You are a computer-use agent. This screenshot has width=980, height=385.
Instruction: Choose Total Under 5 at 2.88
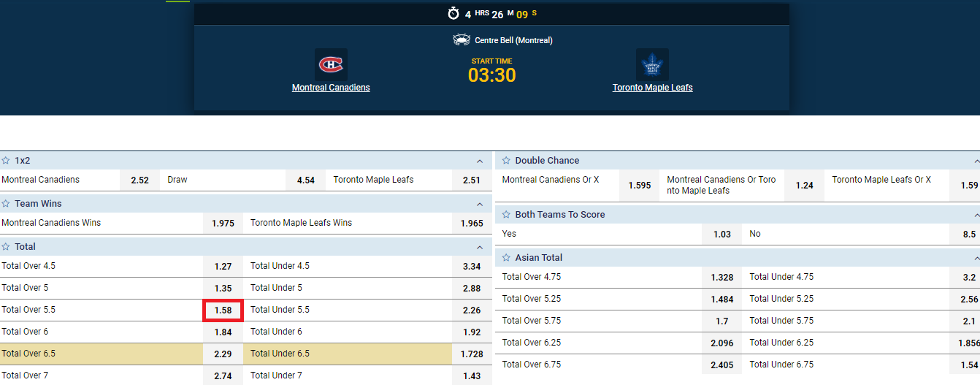click(472, 289)
